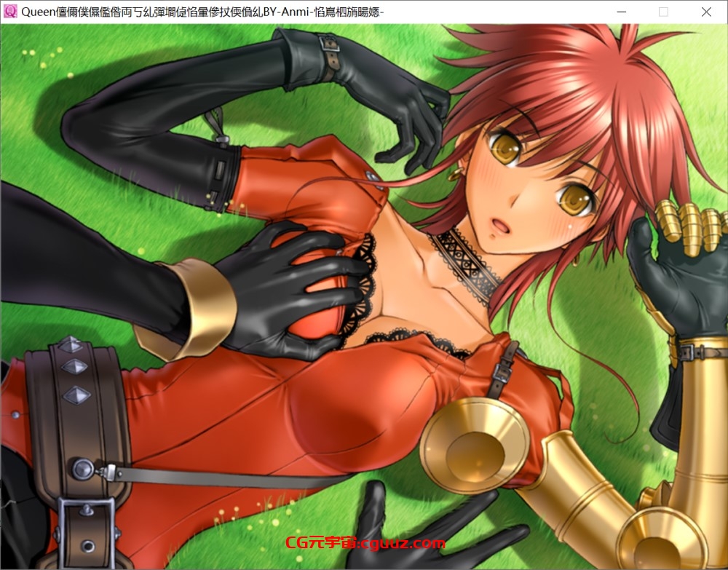Minimize the Queen game window

[621, 12]
